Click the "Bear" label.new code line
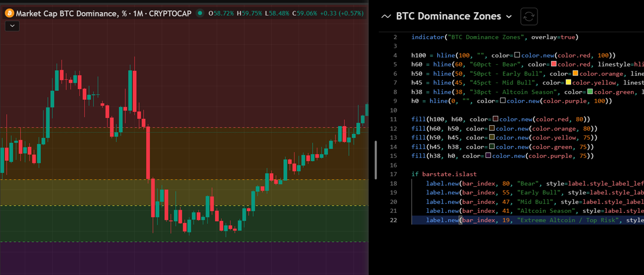Viewport: 644px width, 275px height. 535,183
